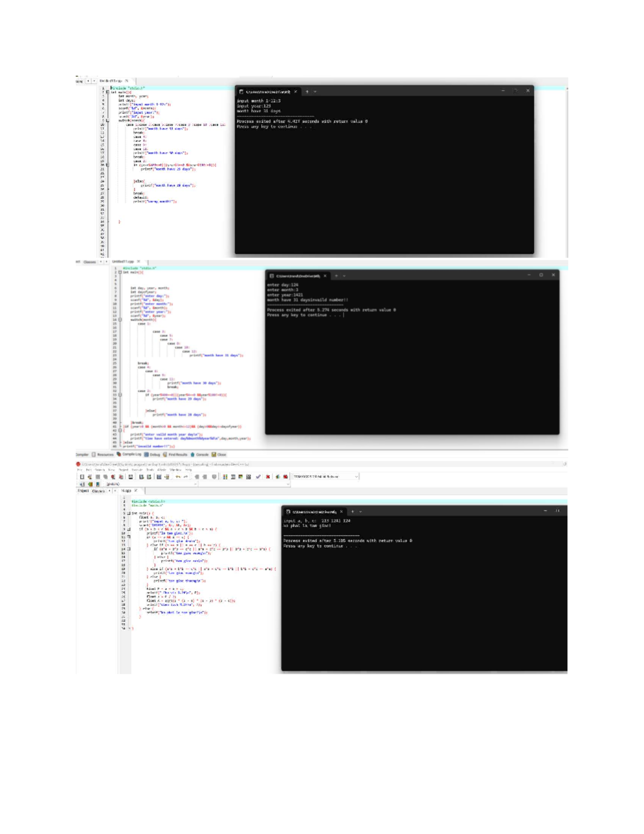
Task: Collapse code fold marker beside int main, top editor
Action: pyautogui.click(x=107, y=92)
